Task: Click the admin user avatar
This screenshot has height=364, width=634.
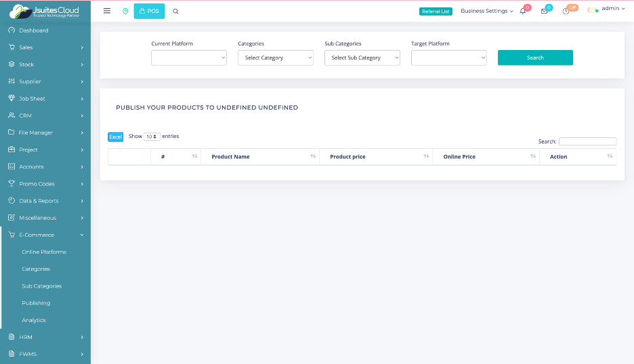Action: point(593,9)
